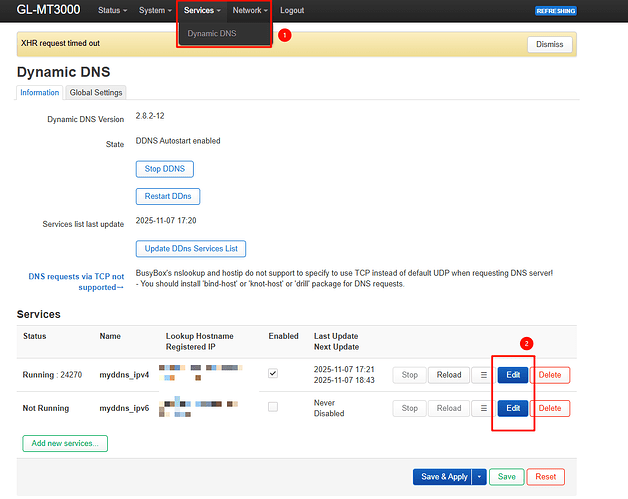Click the REFRESHING status indicator
Screen dimensions: 628x499
click(555, 10)
